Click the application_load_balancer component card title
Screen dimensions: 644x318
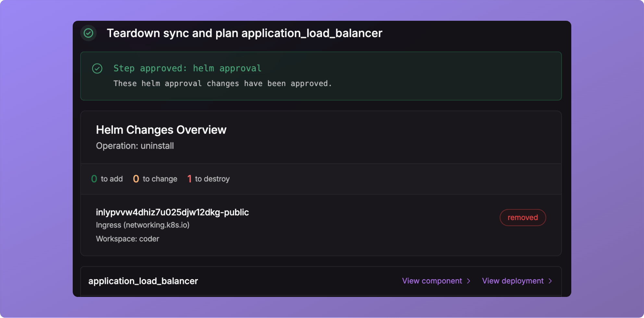[143, 281]
